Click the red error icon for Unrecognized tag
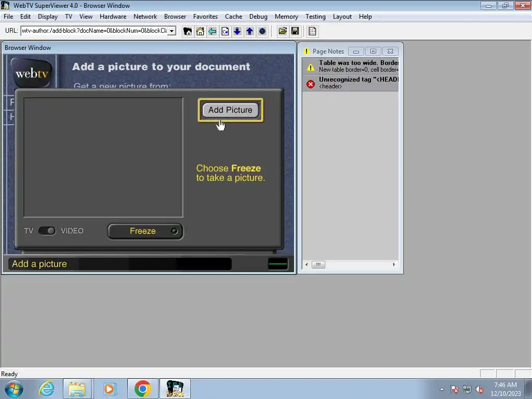Screen dimensions: 532x399 tap(311, 84)
